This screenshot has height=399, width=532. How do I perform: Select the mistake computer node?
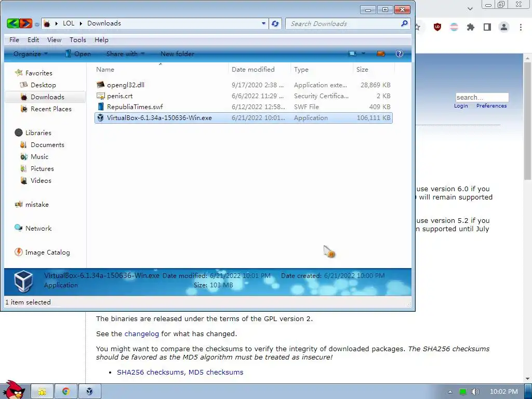pos(37,205)
